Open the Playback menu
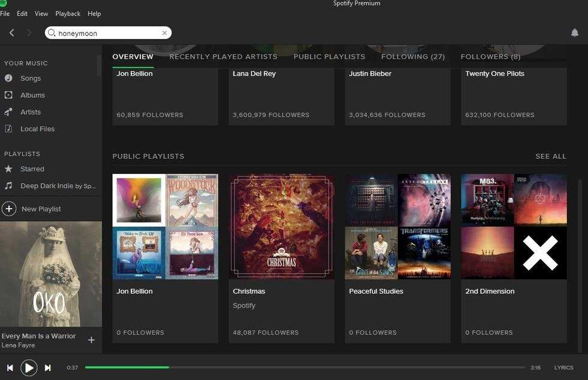This screenshot has width=588, height=380. coord(68,13)
